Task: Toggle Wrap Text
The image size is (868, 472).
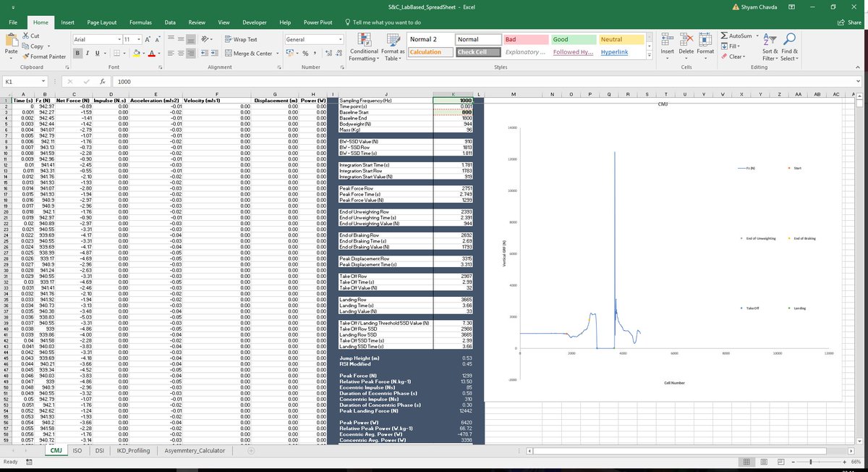Action: pyautogui.click(x=241, y=39)
